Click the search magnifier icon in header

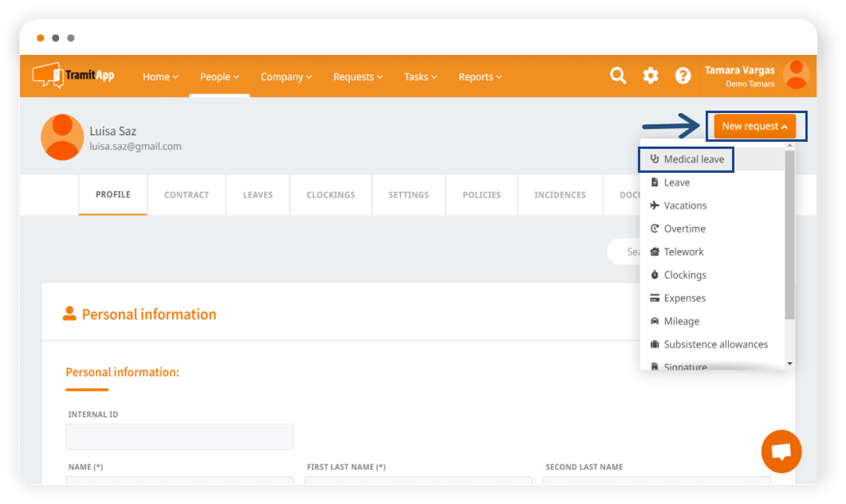click(x=618, y=76)
